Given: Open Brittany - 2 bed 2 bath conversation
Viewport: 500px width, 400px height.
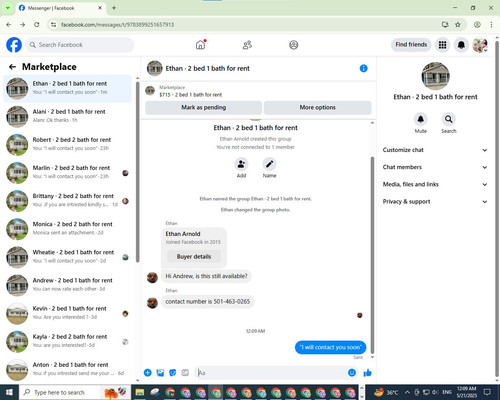Looking at the screenshot, I should click(68, 200).
